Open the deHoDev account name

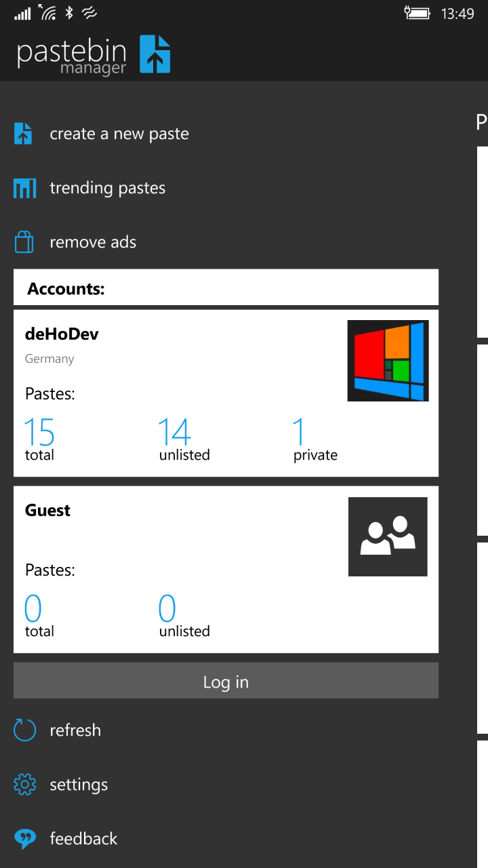coord(62,334)
